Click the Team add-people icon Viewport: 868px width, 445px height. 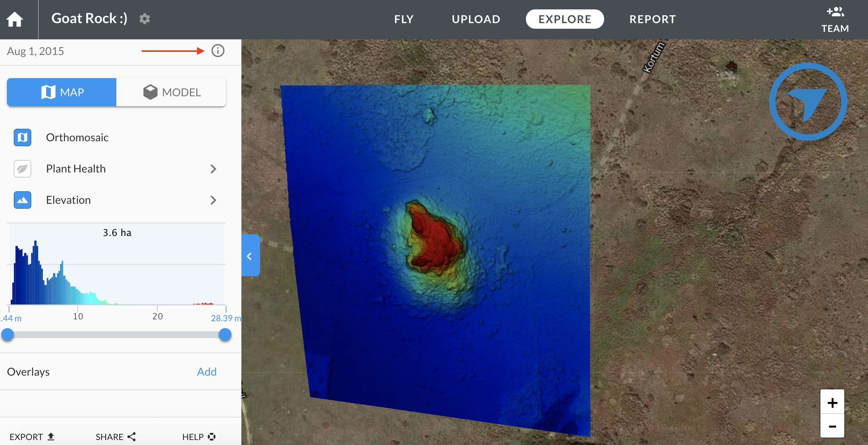click(x=835, y=12)
